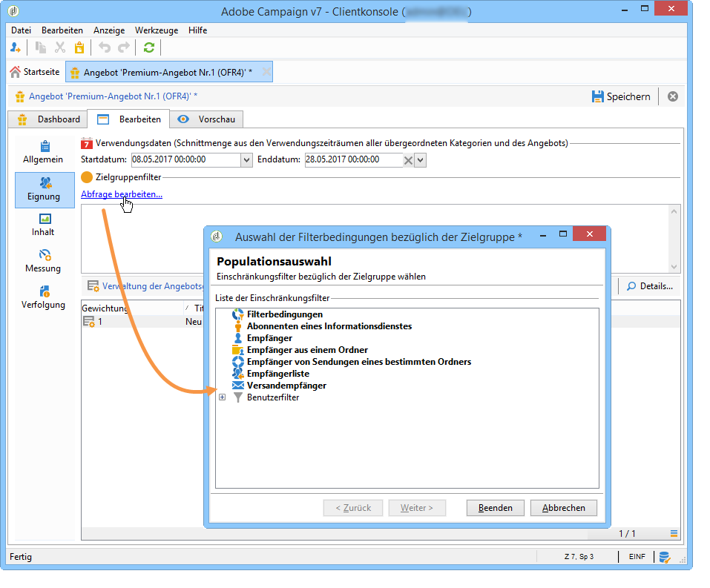Click the Weiter button in dialog
Viewport: 710px width, 588px height.
point(417,508)
